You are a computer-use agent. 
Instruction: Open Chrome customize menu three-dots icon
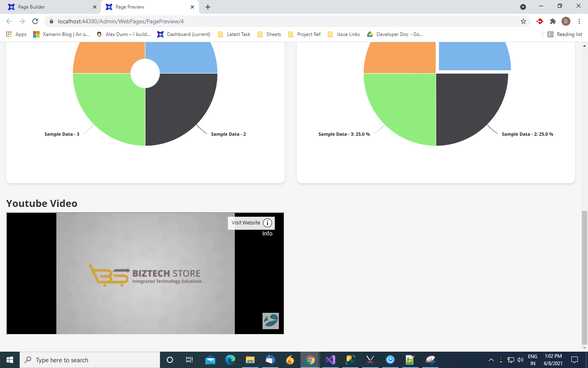point(579,21)
